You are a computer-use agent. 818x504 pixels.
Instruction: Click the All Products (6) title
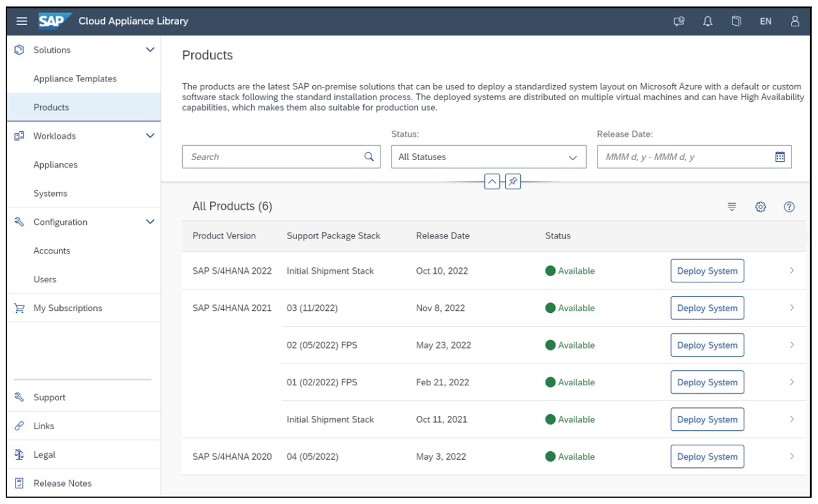(x=233, y=206)
